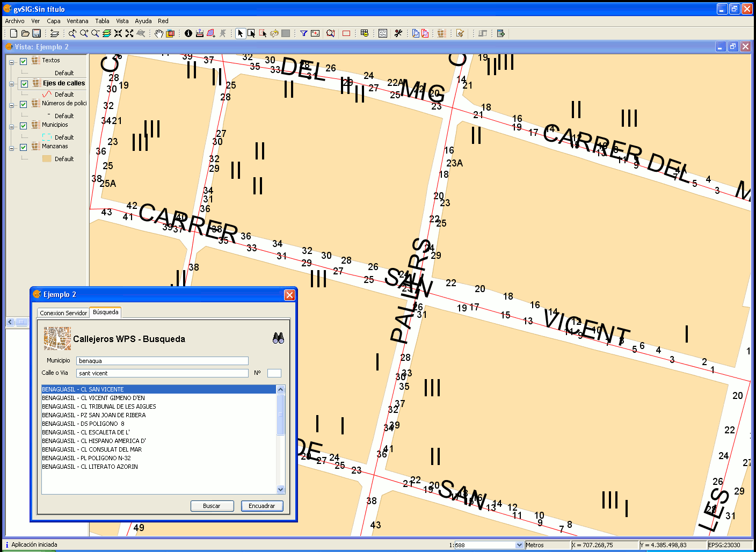Click the blue funnel Filter icon
This screenshot has width=756, height=552.
(303, 33)
